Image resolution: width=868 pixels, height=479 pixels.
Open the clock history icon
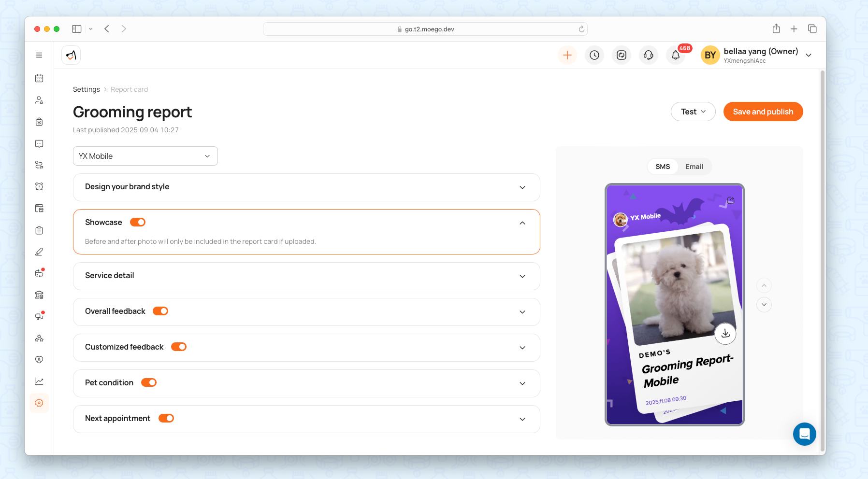pyautogui.click(x=594, y=55)
